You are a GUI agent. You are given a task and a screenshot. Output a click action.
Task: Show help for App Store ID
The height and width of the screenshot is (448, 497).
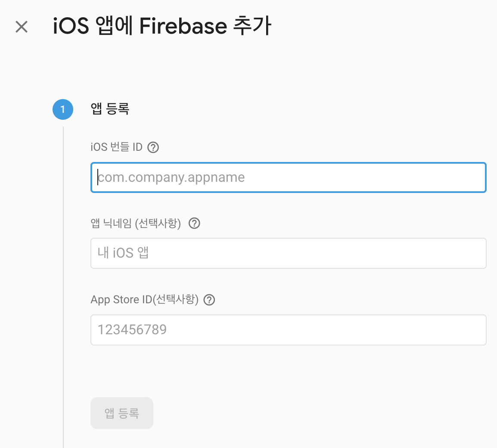pos(209,300)
